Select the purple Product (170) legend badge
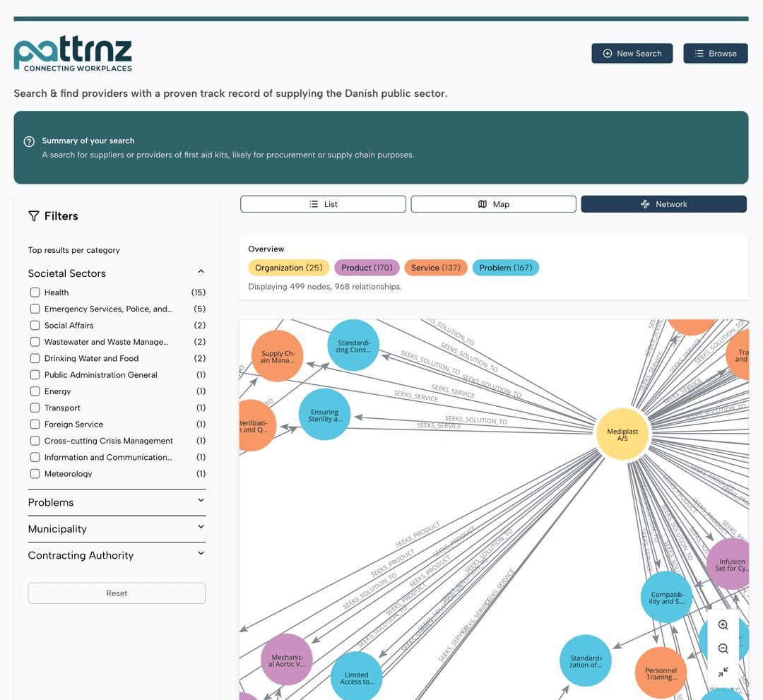 pos(367,267)
